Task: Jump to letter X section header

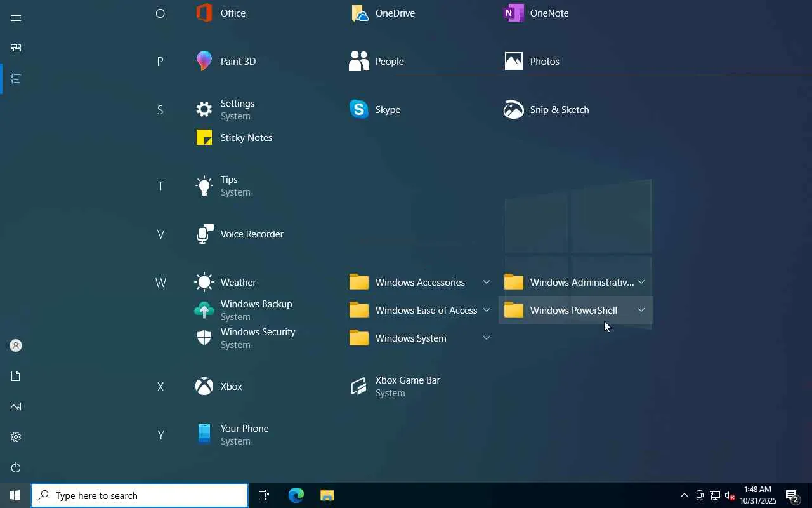Action: (160, 386)
